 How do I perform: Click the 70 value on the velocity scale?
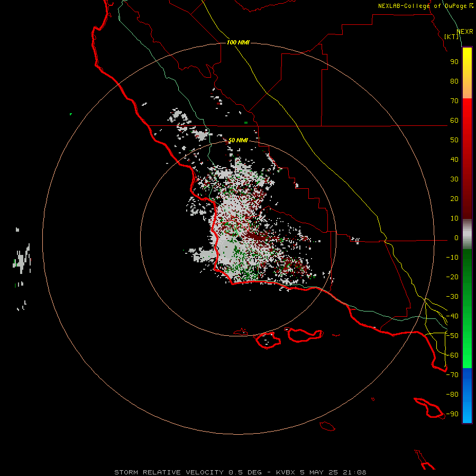coord(454,101)
